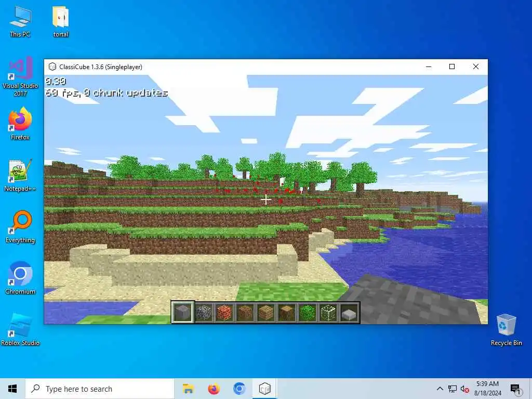Launch Chromium from the taskbar
This screenshot has width=532, height=399.
pos(239,389)
